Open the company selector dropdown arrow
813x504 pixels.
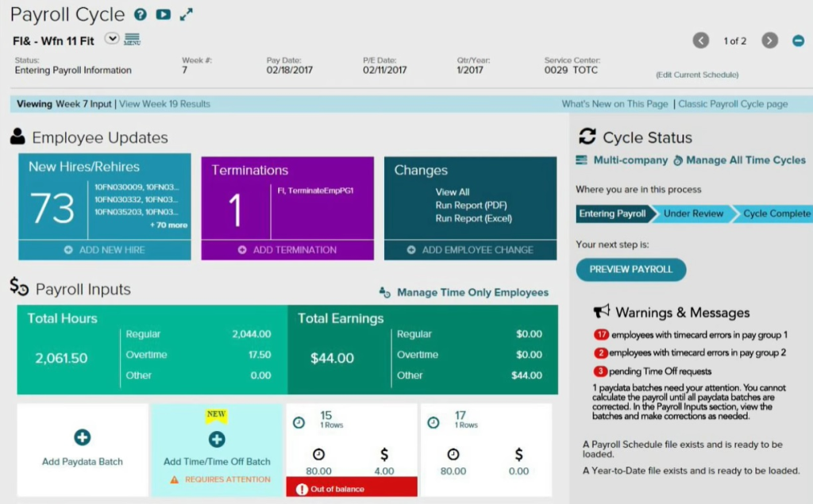(x=112, y=39)
